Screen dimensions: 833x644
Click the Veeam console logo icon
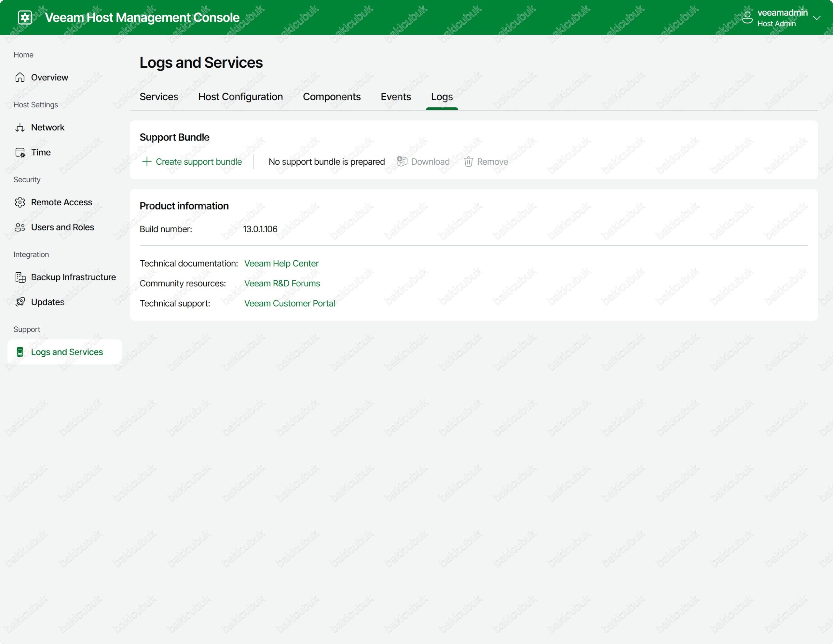click(x=25, y=18)
